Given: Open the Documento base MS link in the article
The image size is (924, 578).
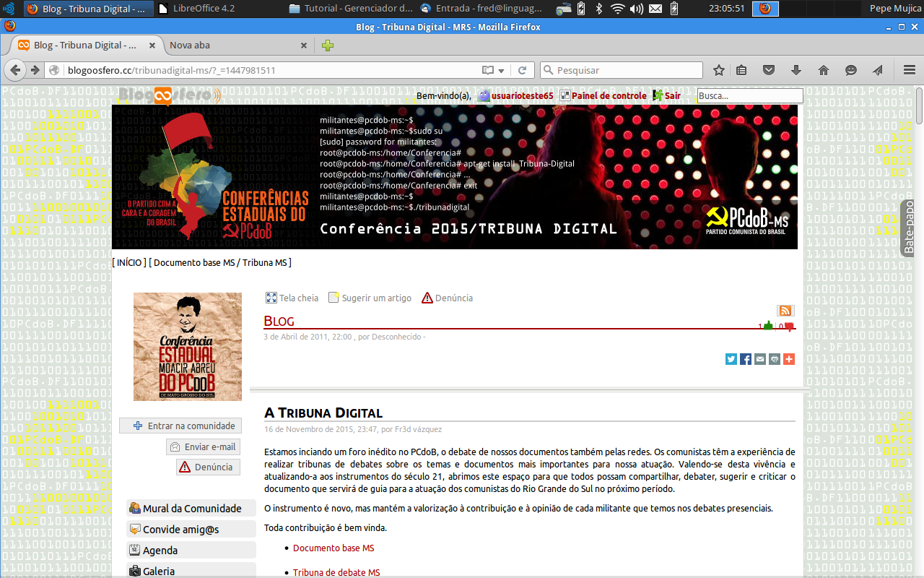Looking at the screenshot, I should (x=334, y=548).
